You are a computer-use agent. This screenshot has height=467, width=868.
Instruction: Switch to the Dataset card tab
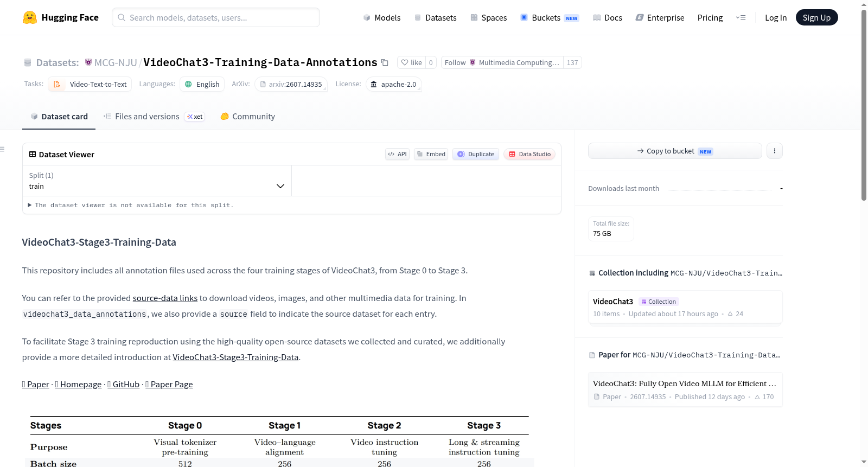[x=59, y=116]
